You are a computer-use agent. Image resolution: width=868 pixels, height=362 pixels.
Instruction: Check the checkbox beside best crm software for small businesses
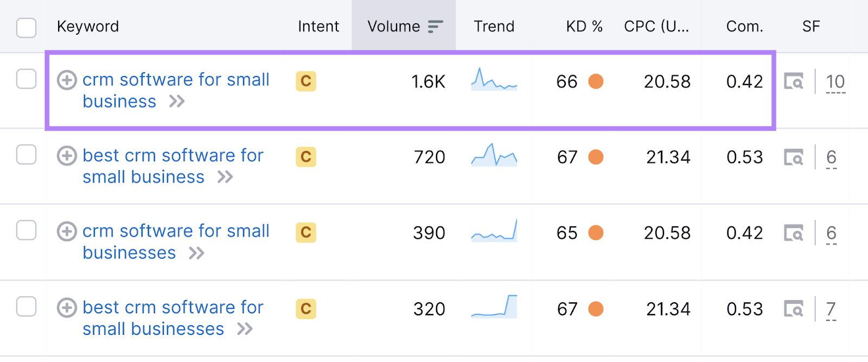[x=26, y=307]
